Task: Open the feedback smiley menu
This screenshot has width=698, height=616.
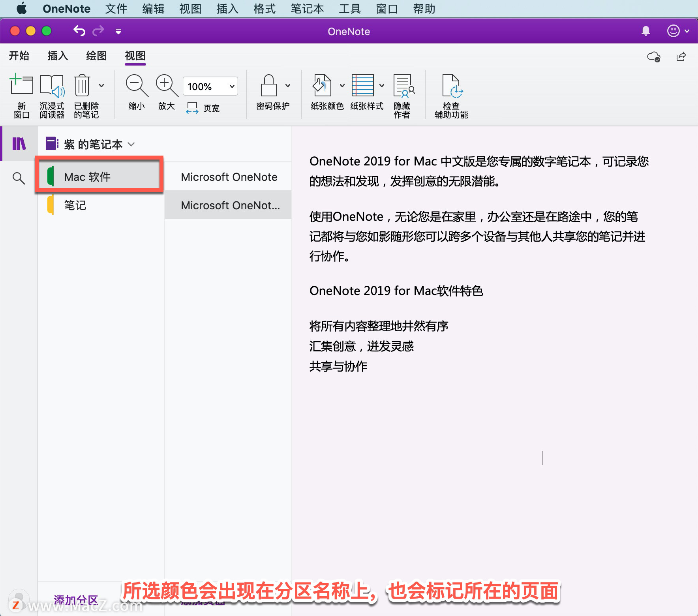Action: click(673, 31)
